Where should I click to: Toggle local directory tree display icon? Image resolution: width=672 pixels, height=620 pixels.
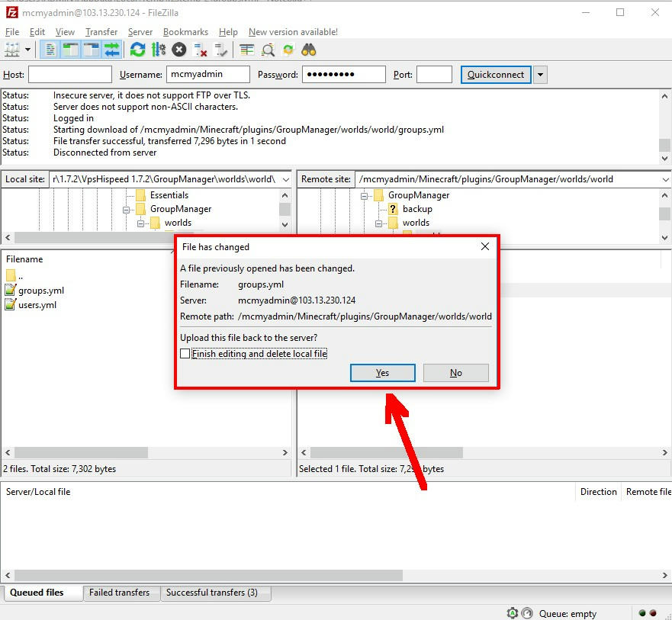(x=71, y=50)
